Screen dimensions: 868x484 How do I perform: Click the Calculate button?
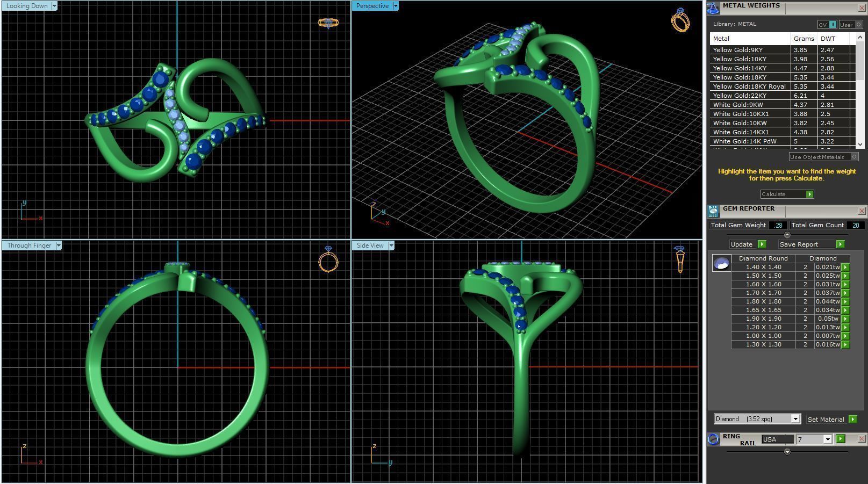coord(787,194)
